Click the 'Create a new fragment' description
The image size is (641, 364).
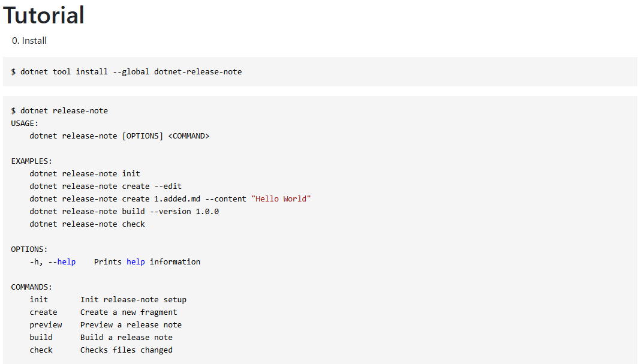tap(128, 312)
